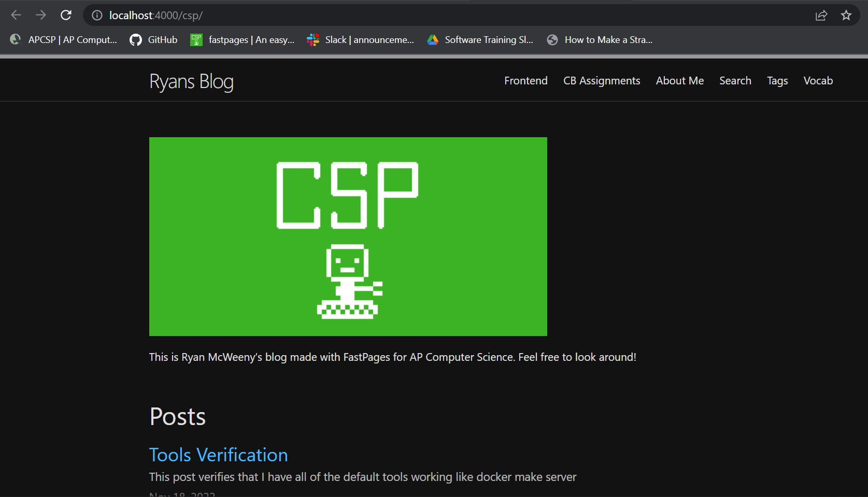
Task: Open the About Me page
Action: click(x=679, y=81)
